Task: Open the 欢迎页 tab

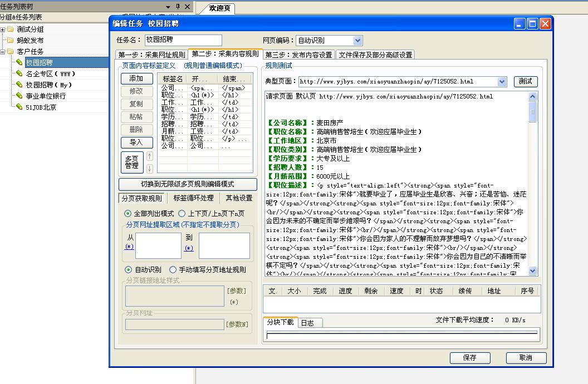Action: [220, 8]
